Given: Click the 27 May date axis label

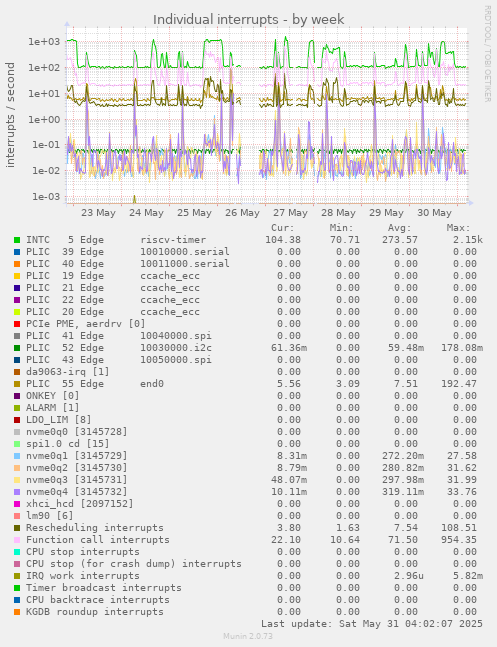Looking at the screenshot, I should pos(290,213).
